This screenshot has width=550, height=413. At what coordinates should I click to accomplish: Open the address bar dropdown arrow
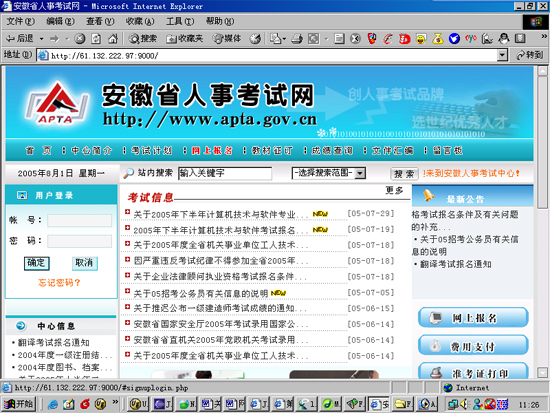(503, 55)
